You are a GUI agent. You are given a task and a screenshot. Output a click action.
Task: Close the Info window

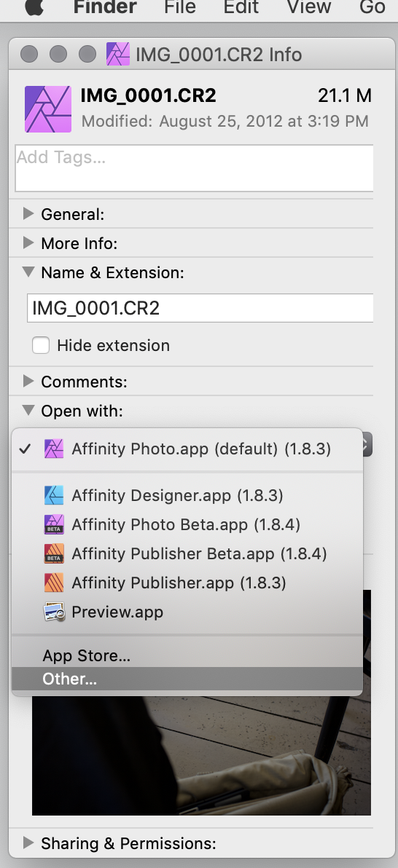(29, 54)
